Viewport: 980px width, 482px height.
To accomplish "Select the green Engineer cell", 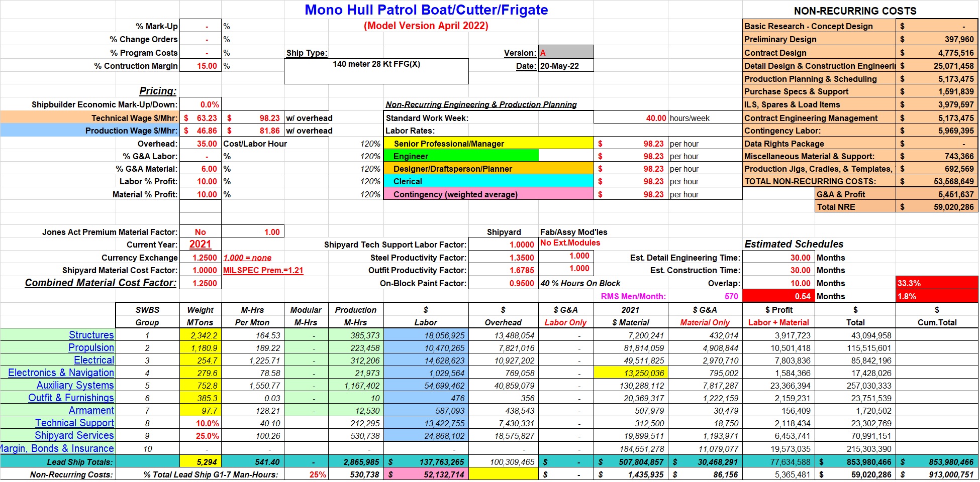I will coord(461,156).
